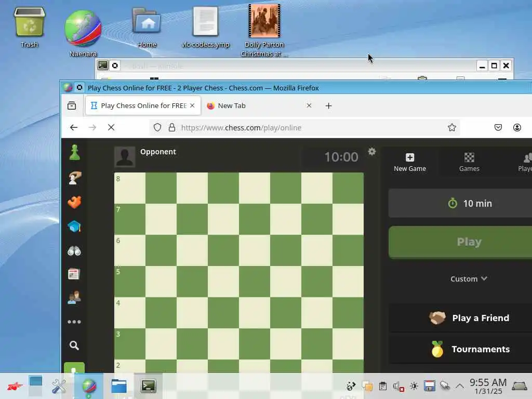Open a new tab with plus button
This screenshot has height=399, width=532.
tap(328, 105)
